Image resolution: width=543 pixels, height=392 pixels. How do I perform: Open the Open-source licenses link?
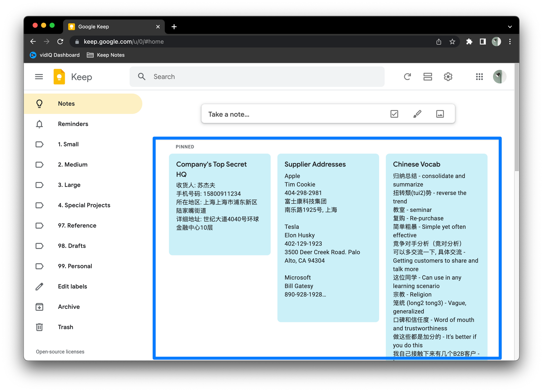pyautogui.click(x=60, y=352)
